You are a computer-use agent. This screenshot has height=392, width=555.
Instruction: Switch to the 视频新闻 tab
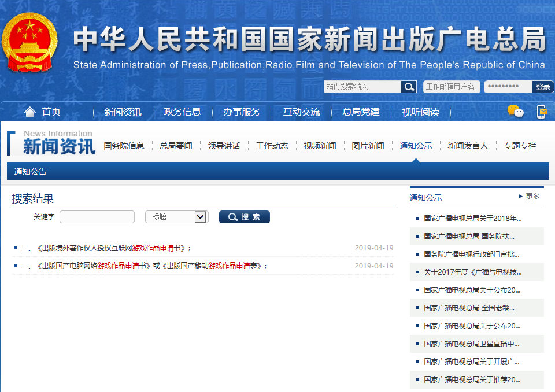pos(320,146)
